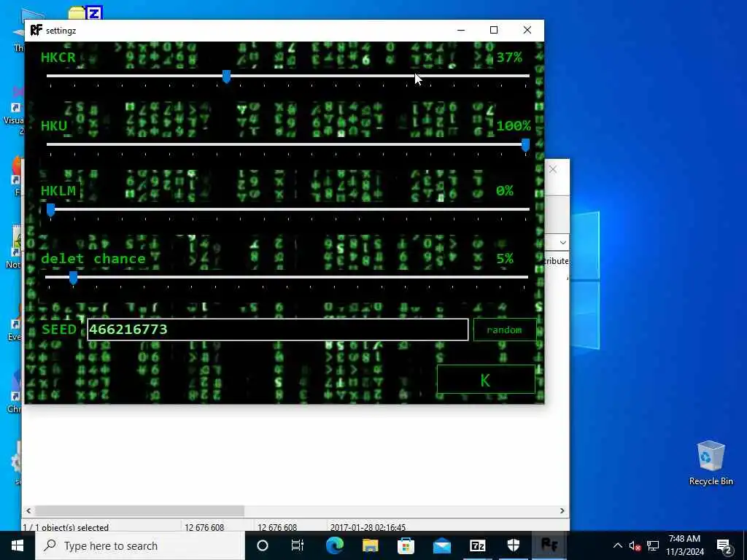Viewport: 747px width, 560px height.
Task: Generate a random seed
Action: (505, 330)
